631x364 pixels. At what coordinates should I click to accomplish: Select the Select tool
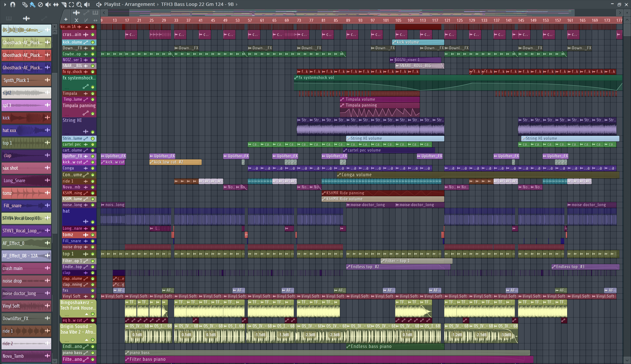click(x=71, y=4)
